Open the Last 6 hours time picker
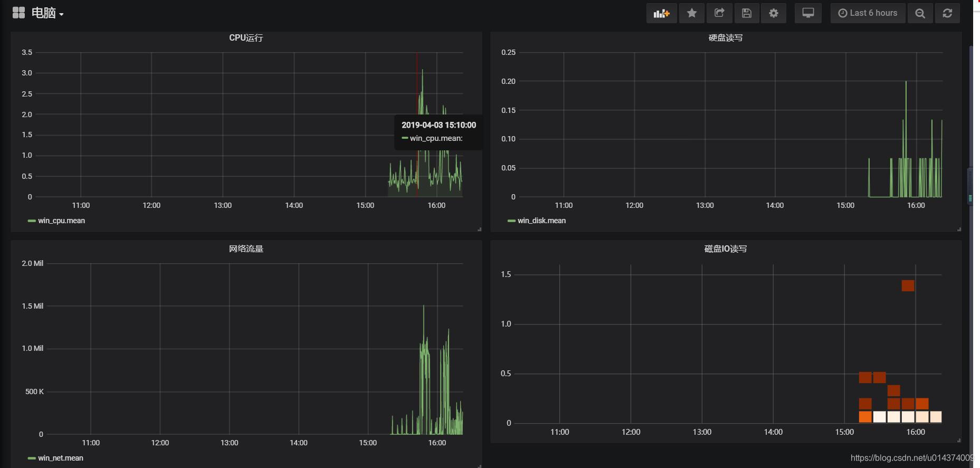This screenshot has height=468, width=980. (x=868, y=13)
